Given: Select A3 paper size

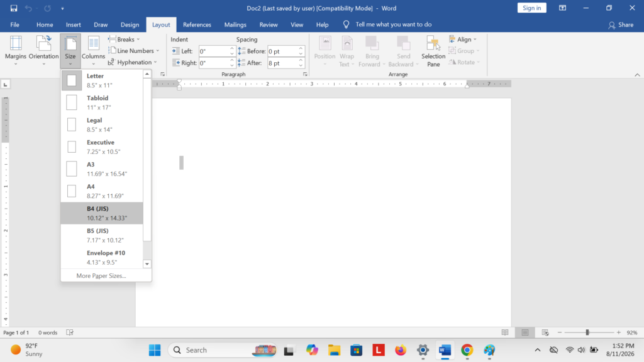Looking at the screenshot, I should (102, 169).
